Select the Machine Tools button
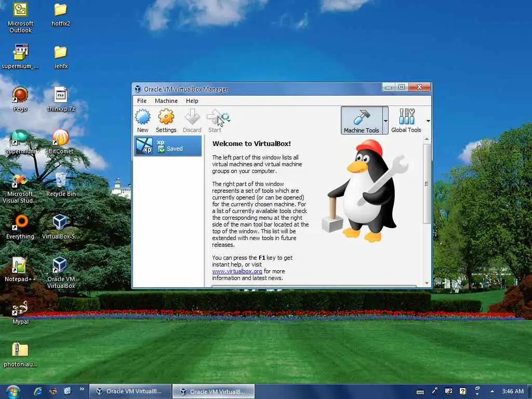 [x=362, y=121]
